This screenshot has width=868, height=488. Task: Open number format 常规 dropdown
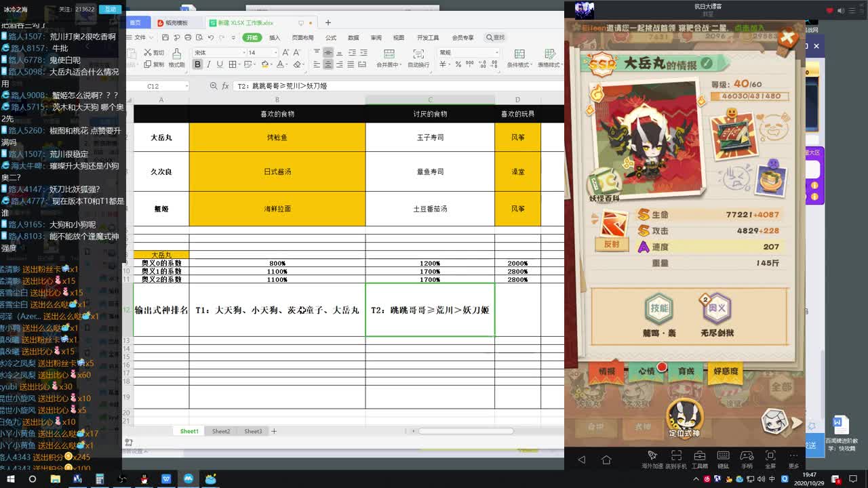[x=496, y=52]
